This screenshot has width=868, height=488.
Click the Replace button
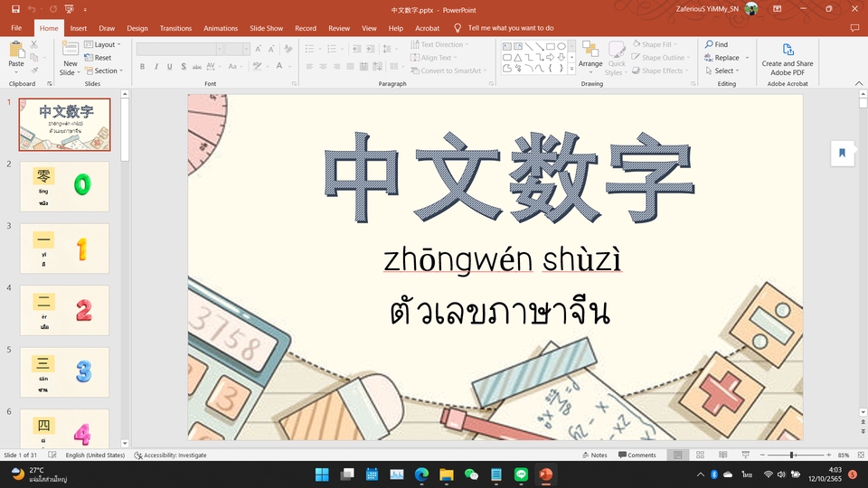722,58
